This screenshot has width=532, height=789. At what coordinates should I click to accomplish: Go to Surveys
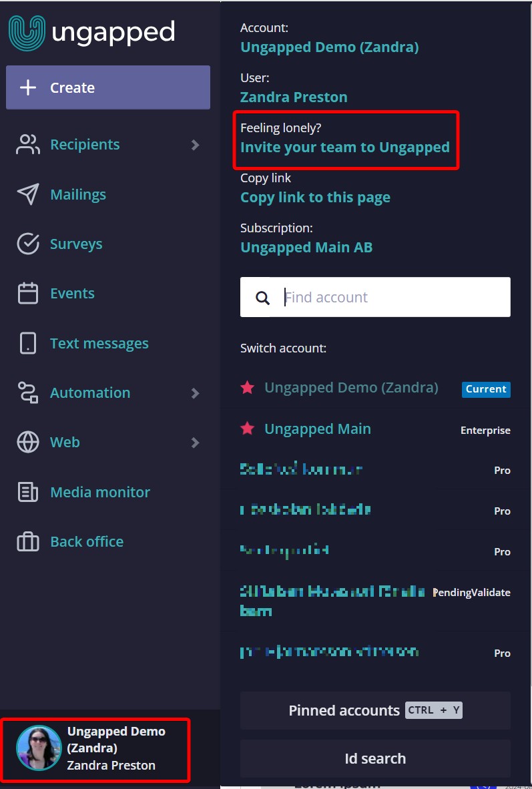(76, 244)
